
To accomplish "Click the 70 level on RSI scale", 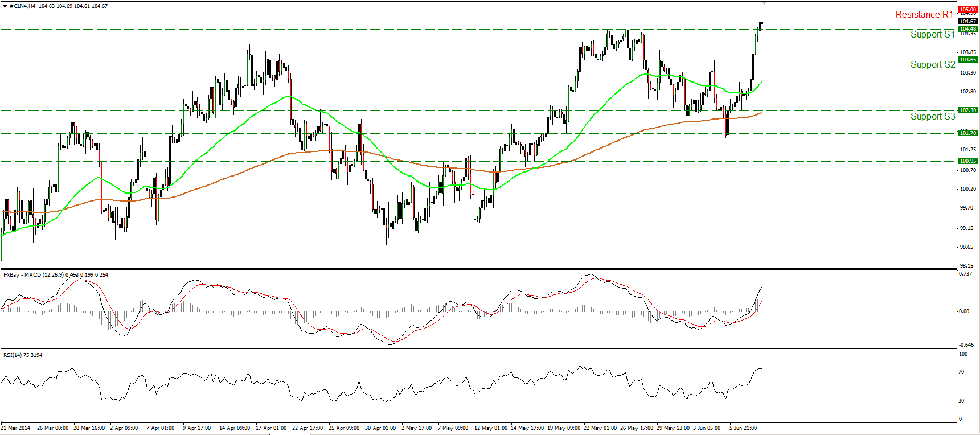I will [x=961, y=372].
